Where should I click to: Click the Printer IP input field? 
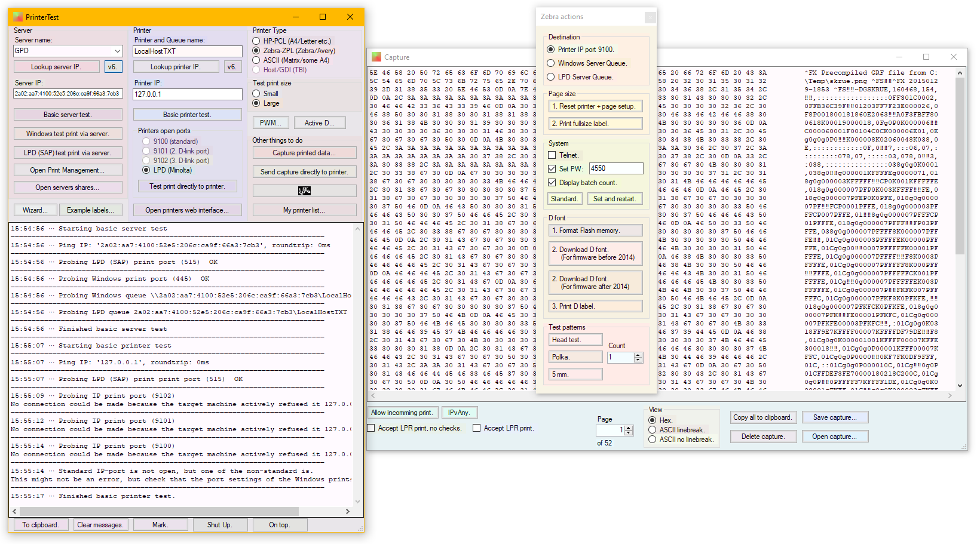point(188,94)
